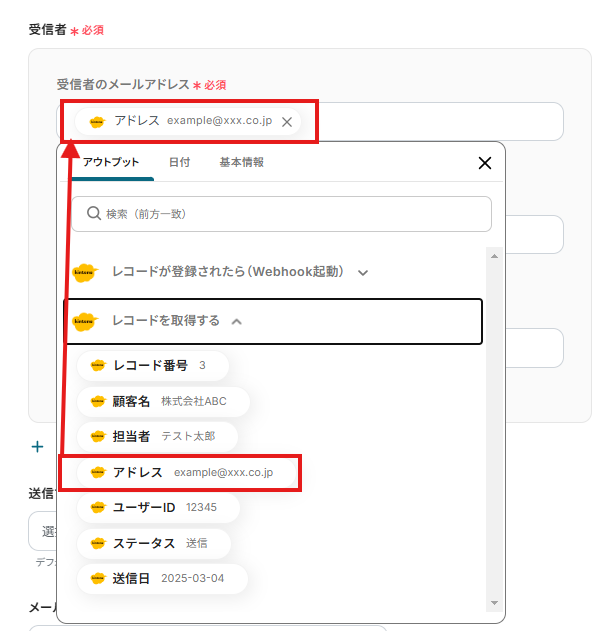Expand レコードが登録されたら(Webhook起動) section
Screen dimensions: 609x631
[x=363, y=272]
